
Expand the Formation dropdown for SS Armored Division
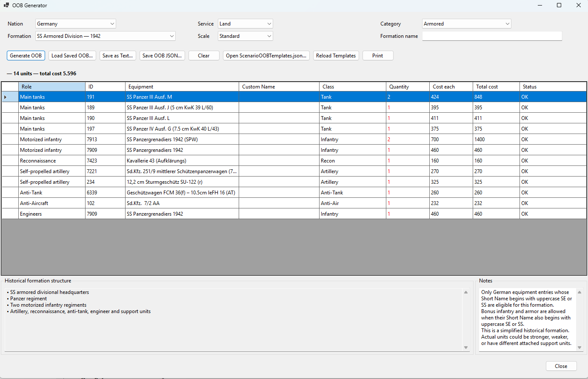coord(106,36)
